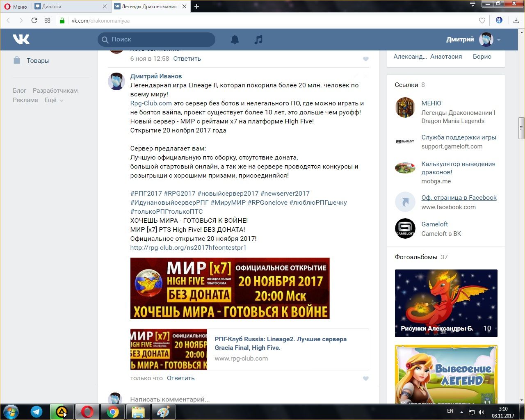Open new browser tab with plus
This screenshot has width=525, height=420.
tap(197, 6)
